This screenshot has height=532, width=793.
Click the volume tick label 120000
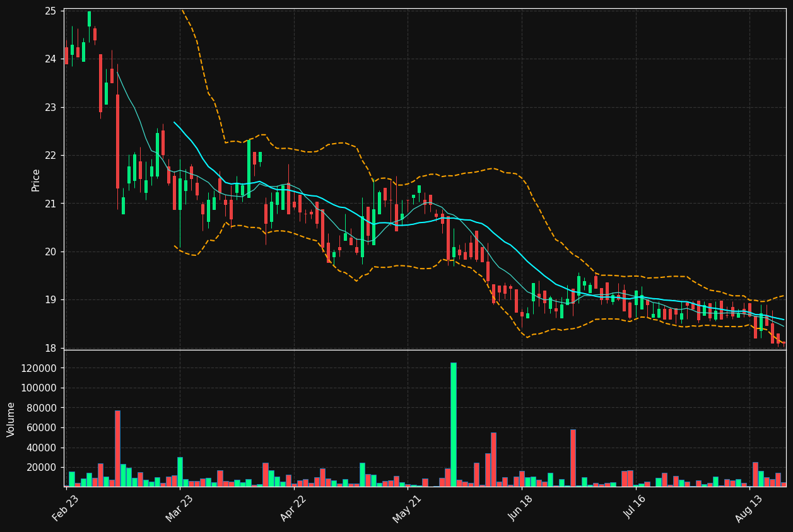pyautogui.click(x=39, y=368)
